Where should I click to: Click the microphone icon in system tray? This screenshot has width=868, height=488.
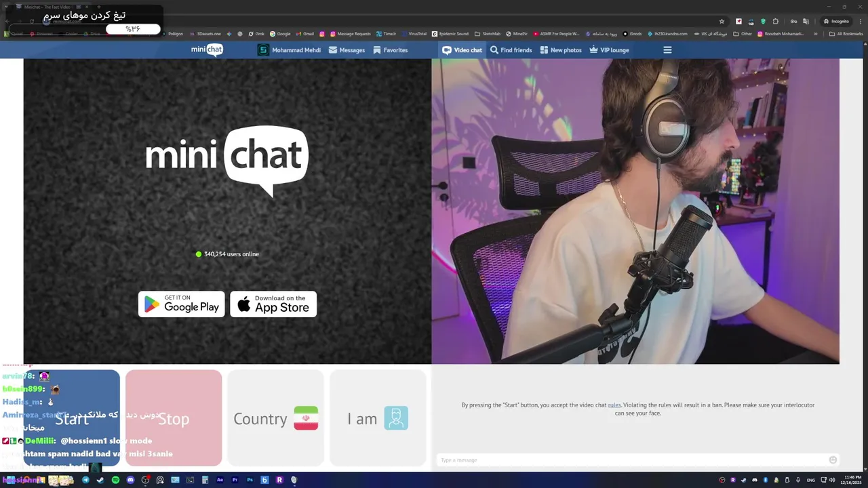point(798,480)
